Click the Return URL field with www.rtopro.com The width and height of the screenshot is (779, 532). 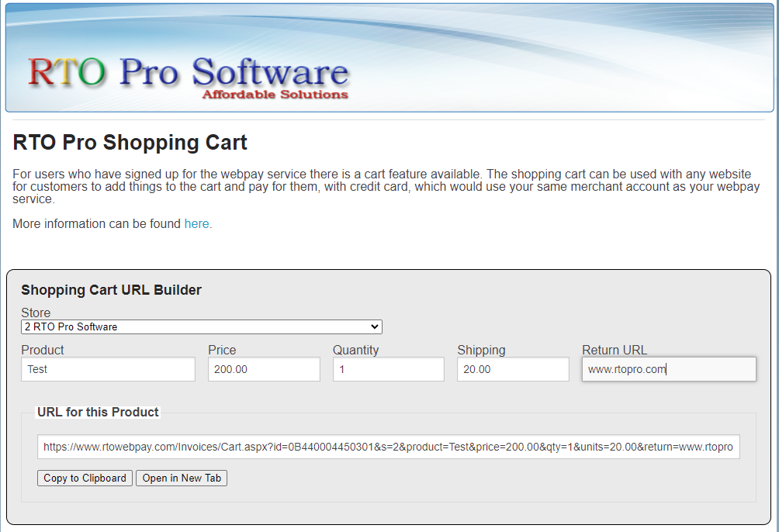pos(668,369)
